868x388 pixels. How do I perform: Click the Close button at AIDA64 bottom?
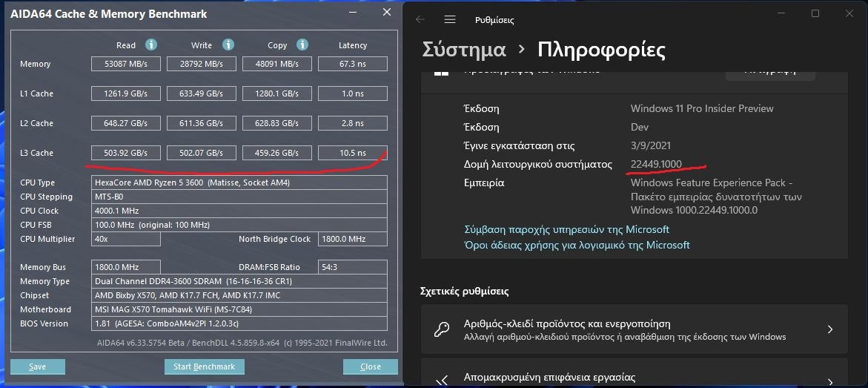click(371, 366)
